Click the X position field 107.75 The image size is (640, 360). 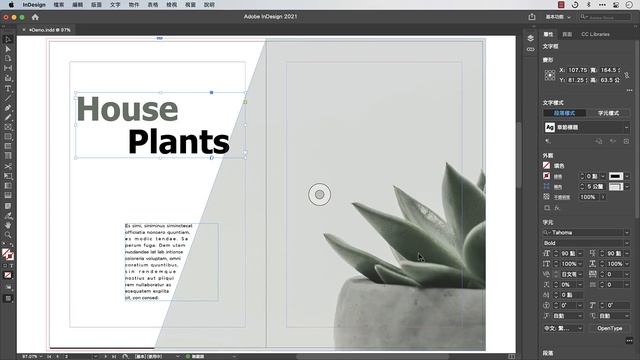click(577, 70)
